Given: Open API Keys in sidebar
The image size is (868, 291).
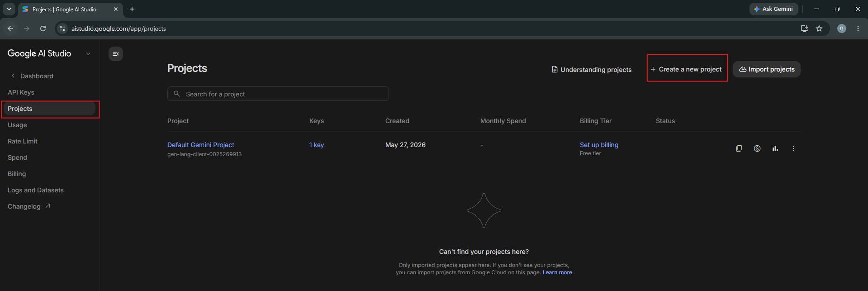Looking at the screenshot, I should coord(21,92).
